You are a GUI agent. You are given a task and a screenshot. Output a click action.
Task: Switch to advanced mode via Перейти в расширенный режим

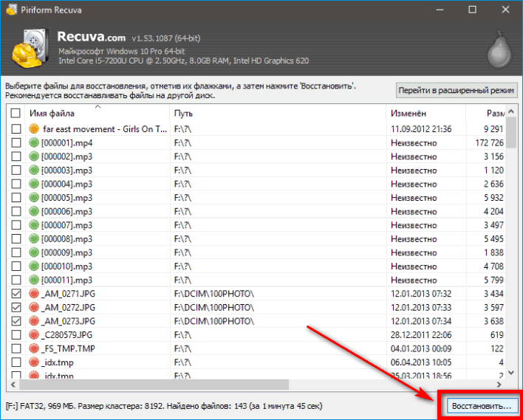pyautogui.click(x=455, y=90)
